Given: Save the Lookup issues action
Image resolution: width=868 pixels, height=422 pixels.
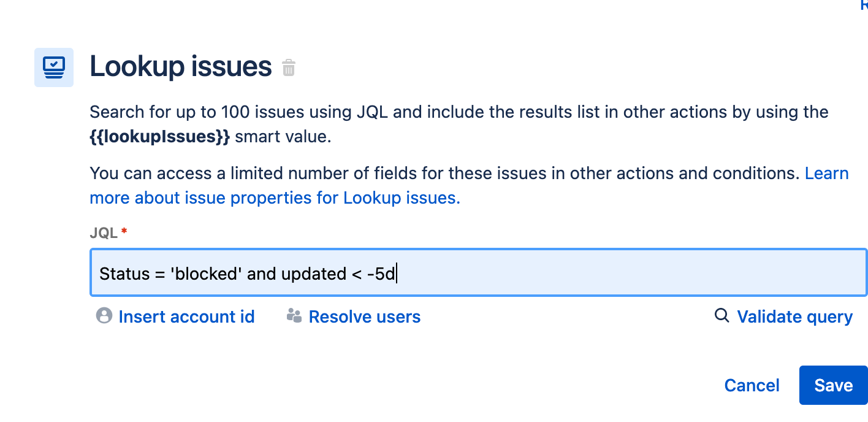Looking at the screenshot, I should 833,385.
